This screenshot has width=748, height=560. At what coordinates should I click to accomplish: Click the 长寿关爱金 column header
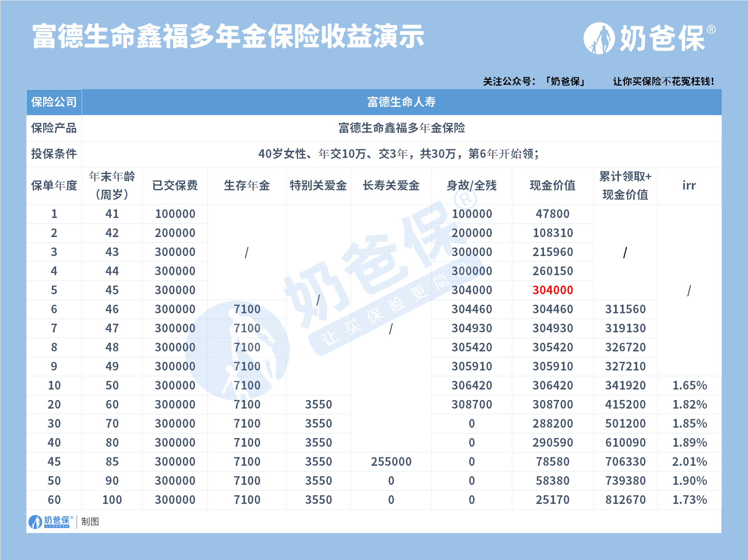[391, 186]
